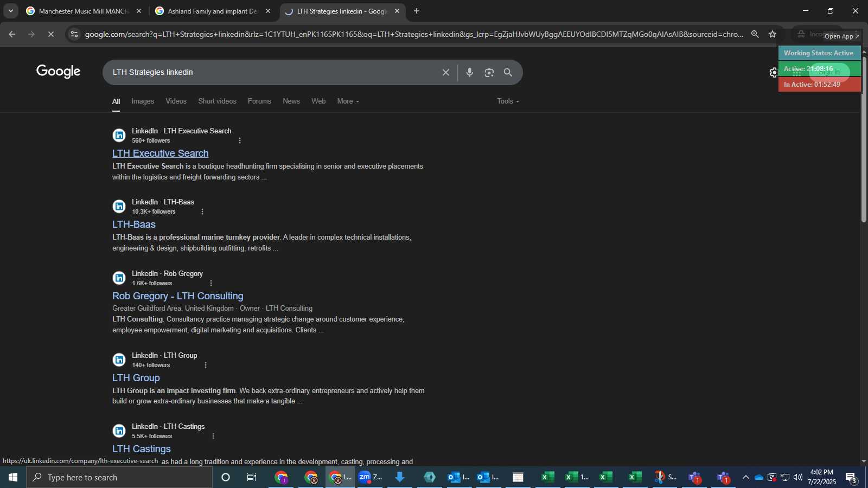
Task: Open the notifications action center icon
Action: (851, 477)
